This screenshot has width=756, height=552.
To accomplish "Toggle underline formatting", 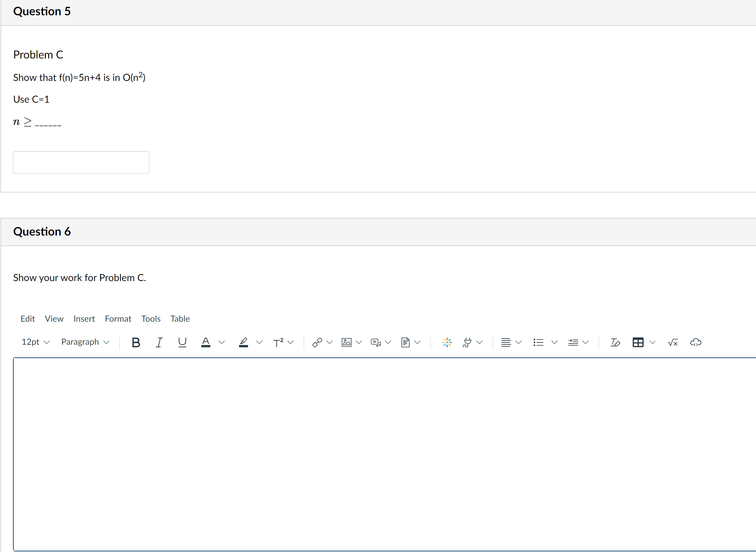I will tap(182, 342).
